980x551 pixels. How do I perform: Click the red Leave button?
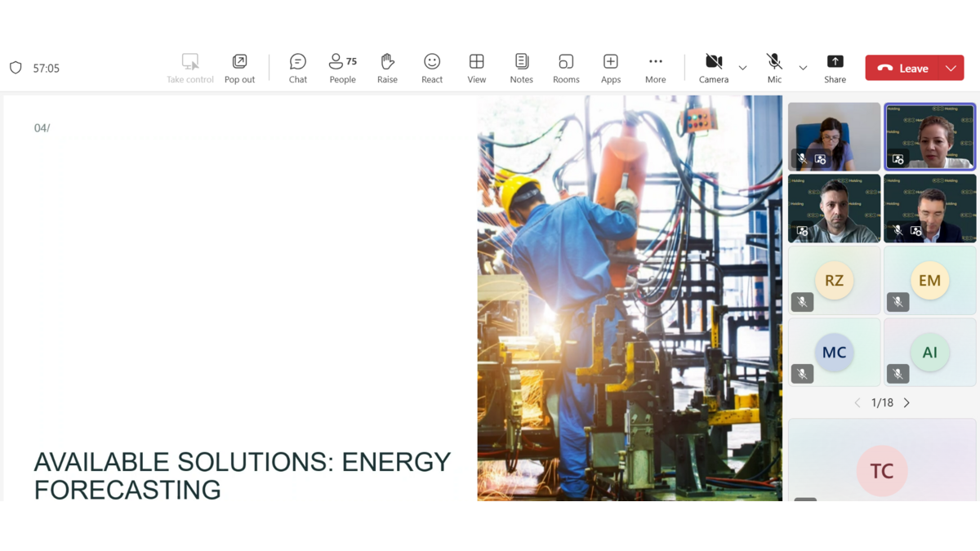pyautogui.click(x=905, y=69)
